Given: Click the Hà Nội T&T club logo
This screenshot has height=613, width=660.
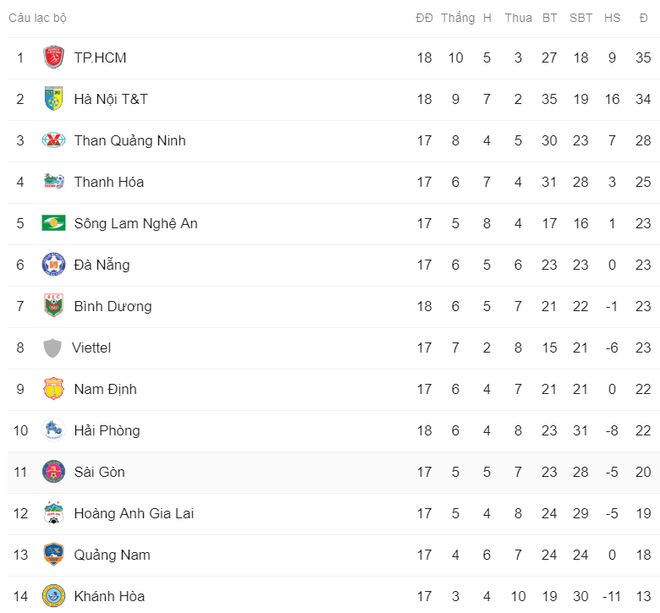Looking at the screenshot, I should [53, 99].
